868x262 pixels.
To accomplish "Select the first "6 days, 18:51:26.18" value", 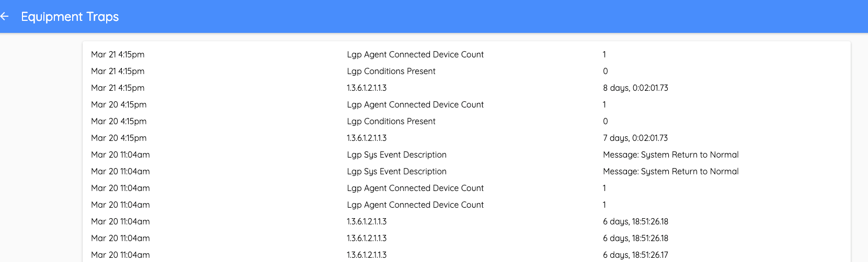I will pos(635,221).
